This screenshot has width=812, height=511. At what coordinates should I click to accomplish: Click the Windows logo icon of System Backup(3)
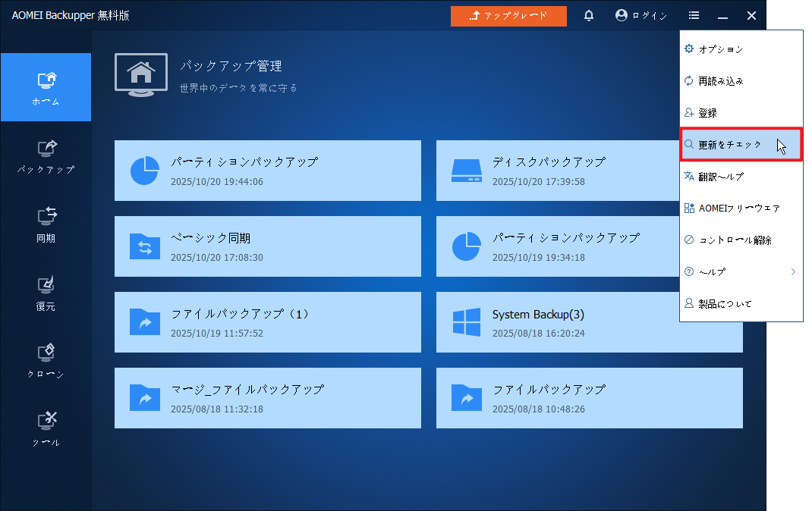point(467,322)
